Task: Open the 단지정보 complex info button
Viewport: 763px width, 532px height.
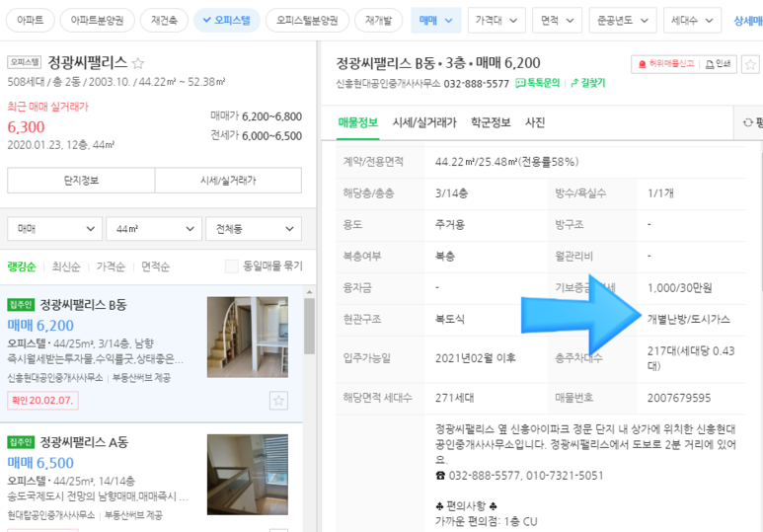Action: pos(81,181)
